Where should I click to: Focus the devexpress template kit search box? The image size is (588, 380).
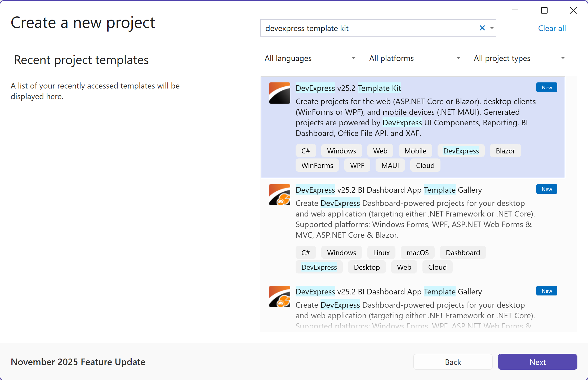(x=368, y=28)
